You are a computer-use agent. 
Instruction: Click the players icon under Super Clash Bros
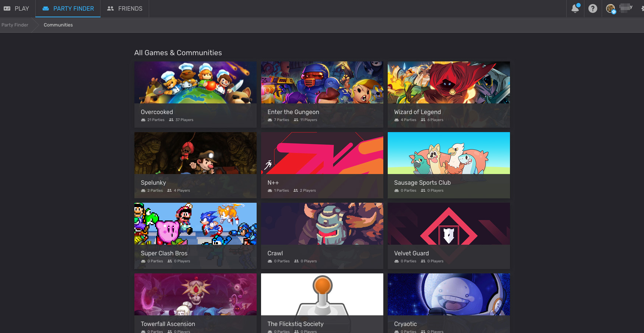[x=170, y=261]
